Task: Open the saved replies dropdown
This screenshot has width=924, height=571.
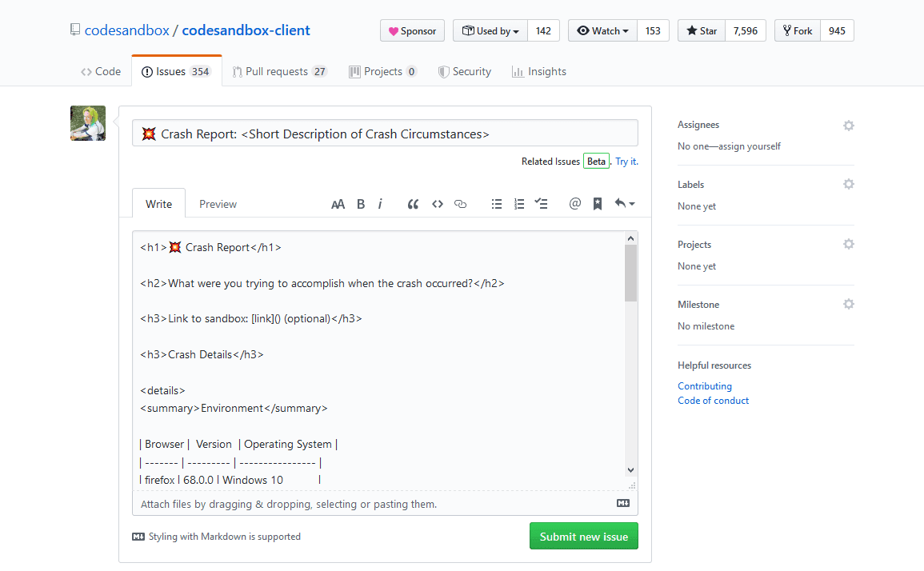Action: (625, 203)
